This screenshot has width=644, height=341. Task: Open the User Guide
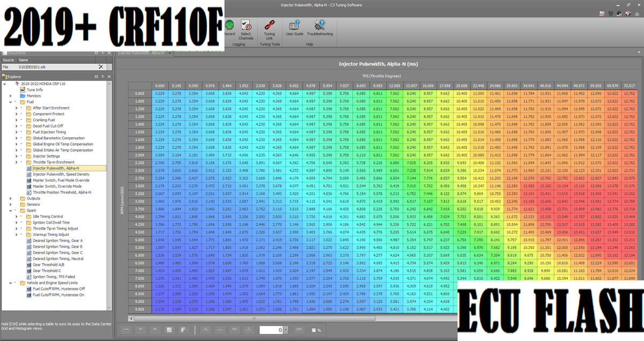pos(294,27)
